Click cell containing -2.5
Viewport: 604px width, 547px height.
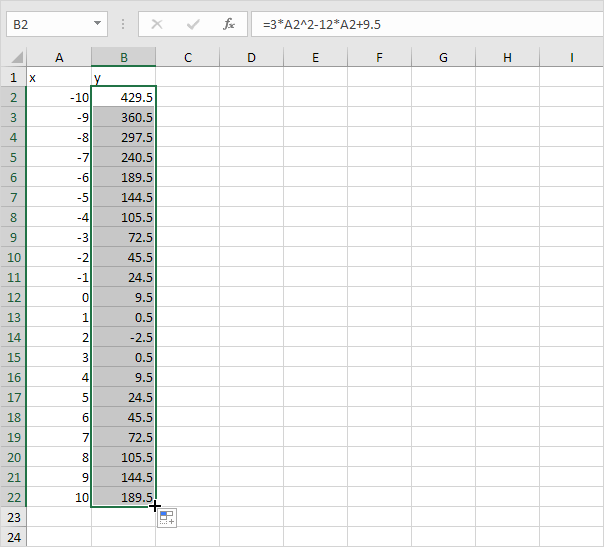point(123,337)
